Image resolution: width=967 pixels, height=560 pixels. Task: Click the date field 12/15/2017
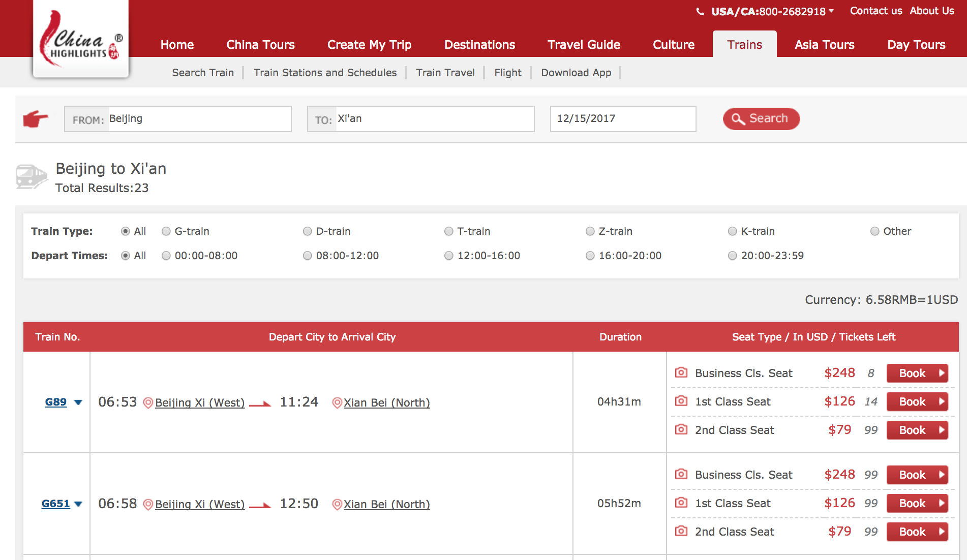point(623,119)
